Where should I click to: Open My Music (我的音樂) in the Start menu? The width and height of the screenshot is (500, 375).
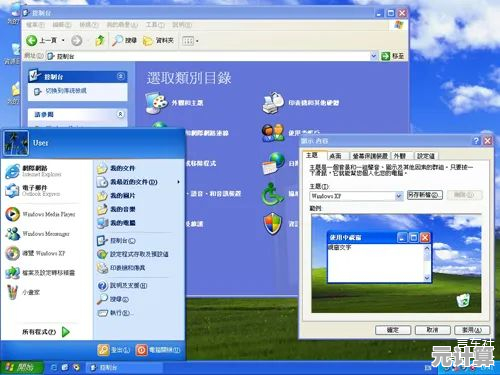[x=116, y=209]
